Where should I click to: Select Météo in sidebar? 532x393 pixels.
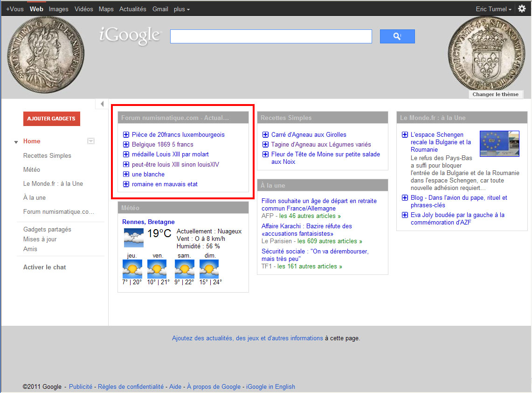[x=32, y=169]
